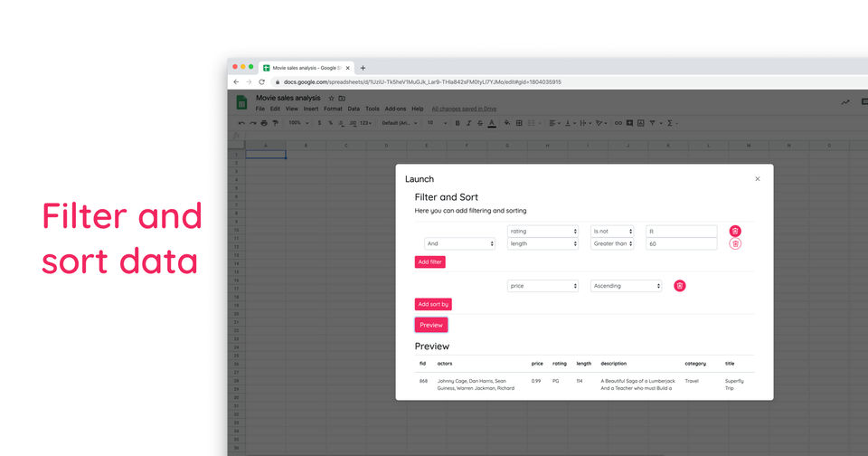Screen dimensions: 868x456
Task: Open a new browser tab
Action: coord(363,68)
